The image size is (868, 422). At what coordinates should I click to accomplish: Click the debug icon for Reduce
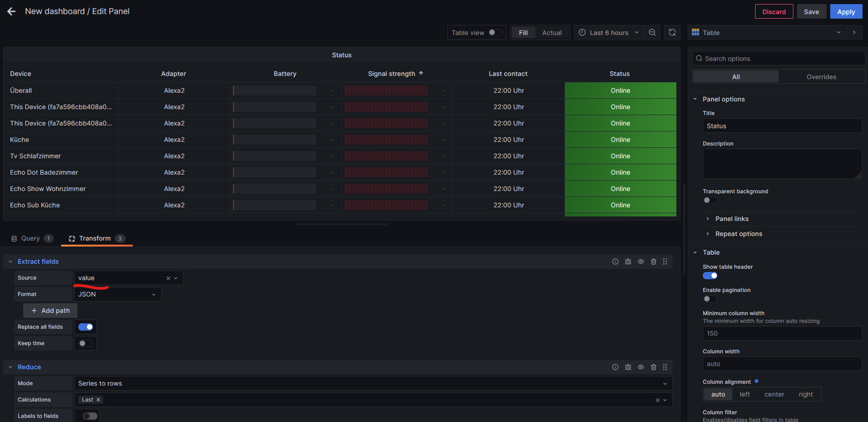tap(628, 367)
